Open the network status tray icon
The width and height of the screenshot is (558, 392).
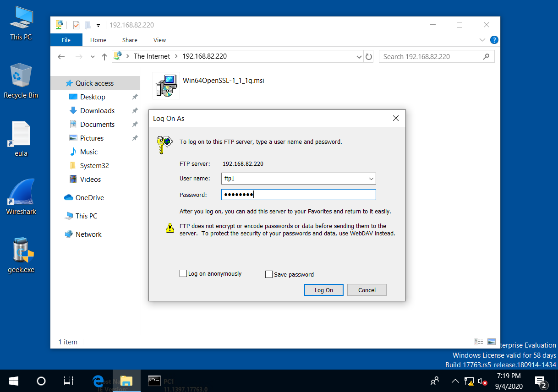[469, 381]
